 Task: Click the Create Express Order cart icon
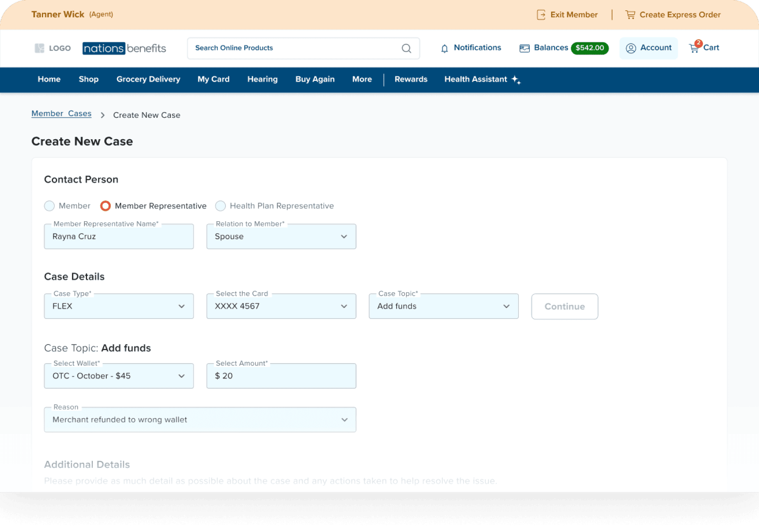(630, 15)
